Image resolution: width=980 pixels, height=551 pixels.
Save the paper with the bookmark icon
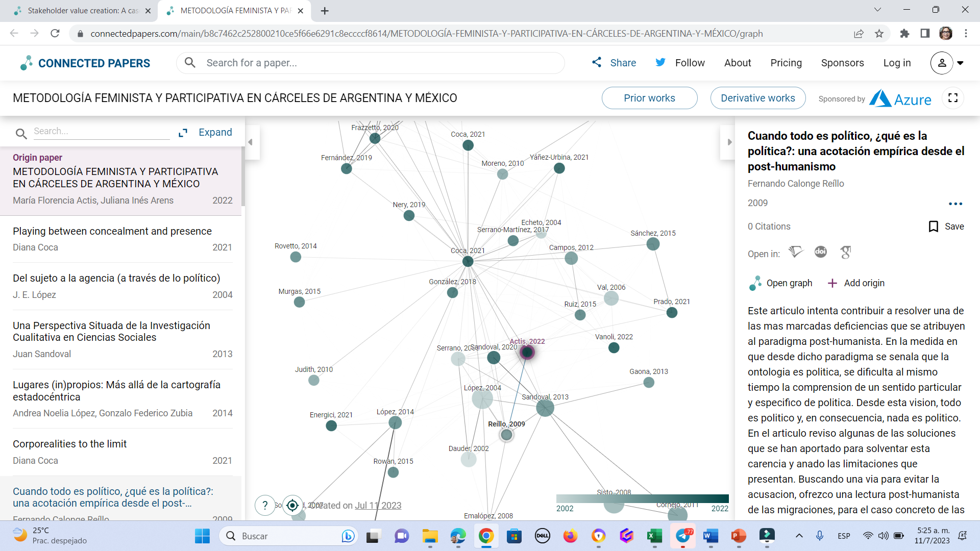click(x=934, y=226)
